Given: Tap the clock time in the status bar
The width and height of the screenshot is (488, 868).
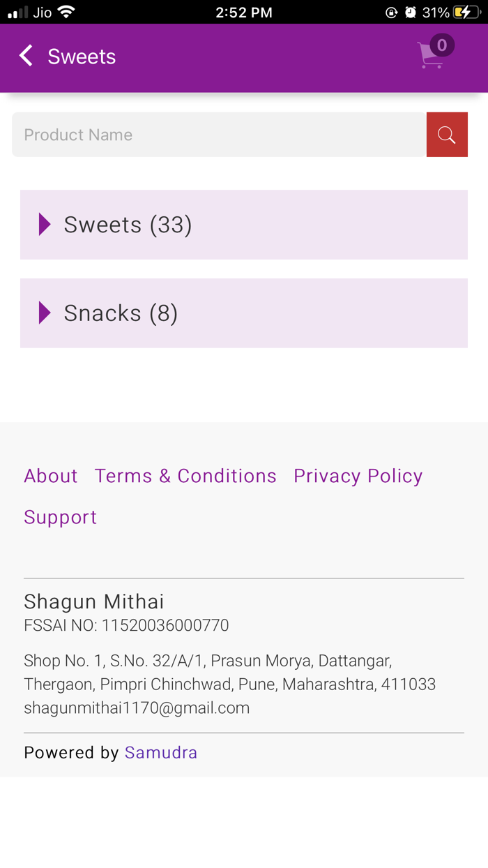Looking at the screenshot, I should [243, 11].
